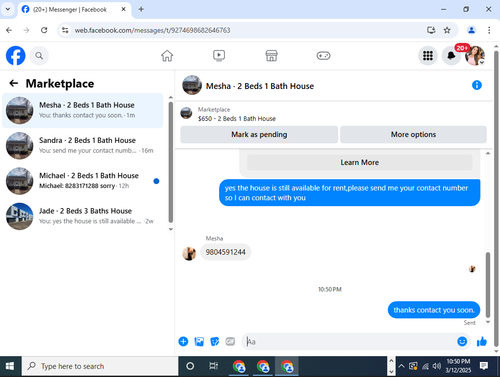500x377 pixels.
Task: Open conversation information icon
Action: point(477,85)
